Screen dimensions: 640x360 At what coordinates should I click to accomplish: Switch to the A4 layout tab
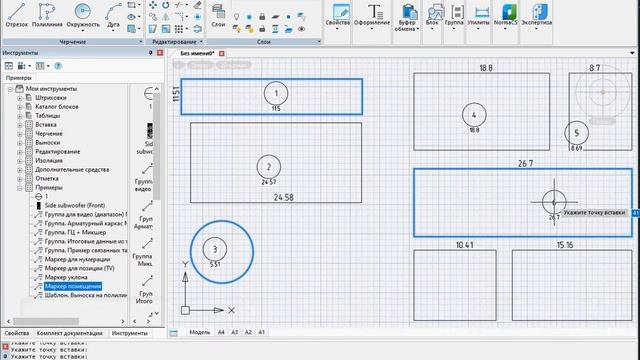coord(221,332)
